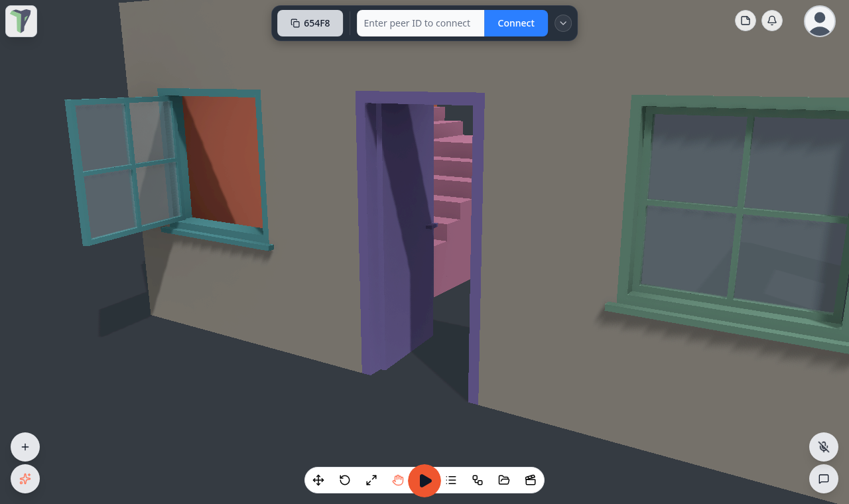Click the plus add button
The height and width of the screenshot is (504, 849).
coord(25,447)
